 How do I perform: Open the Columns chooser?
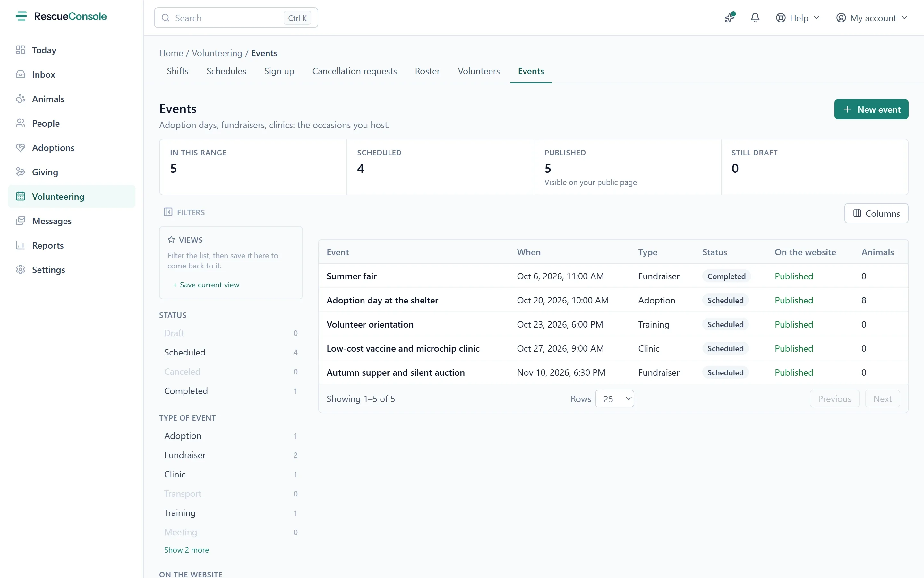pos(876,213)
